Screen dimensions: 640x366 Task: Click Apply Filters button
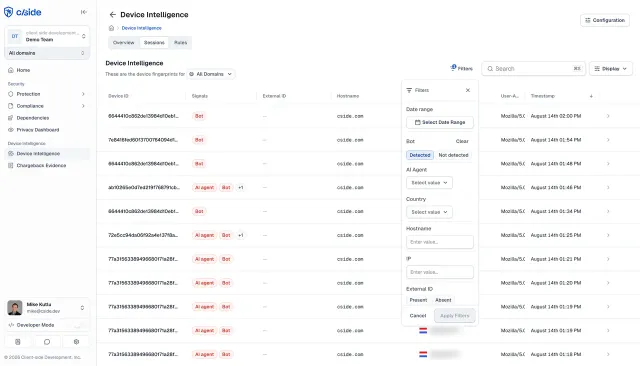coord(455,316)
